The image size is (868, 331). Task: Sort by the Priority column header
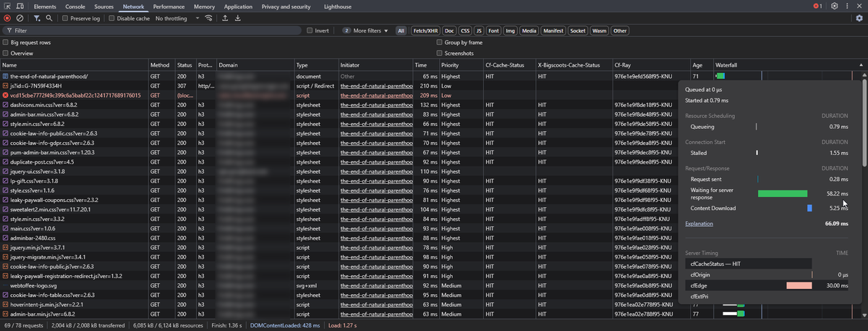click(x=461, y=65)
